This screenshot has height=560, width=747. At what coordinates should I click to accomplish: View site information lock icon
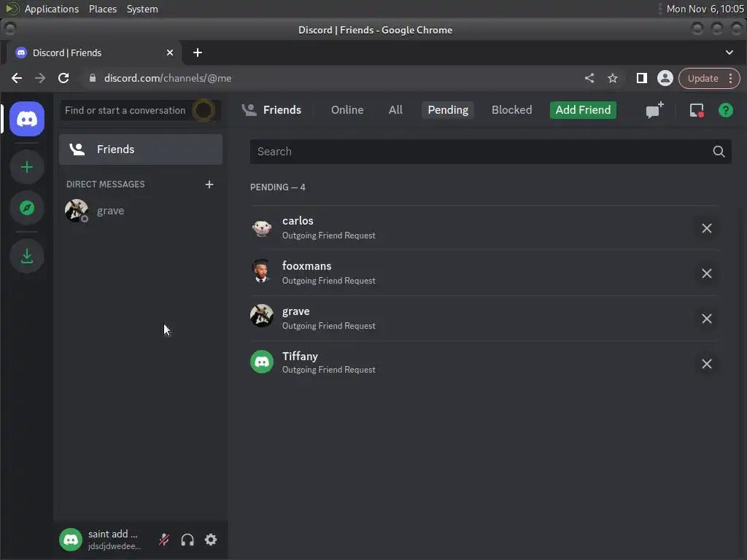point(93,78)
